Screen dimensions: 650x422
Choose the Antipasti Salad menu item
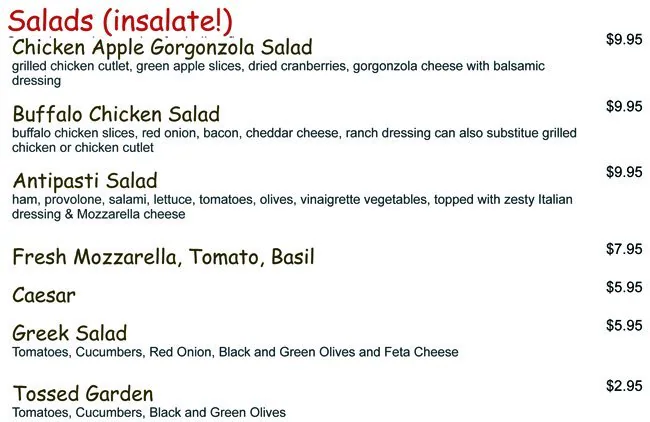tap(85, 180)
